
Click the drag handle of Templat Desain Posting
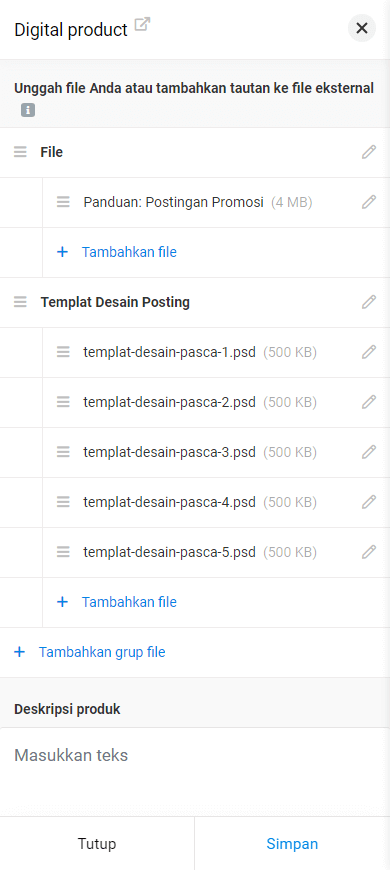tap(21, 302)
